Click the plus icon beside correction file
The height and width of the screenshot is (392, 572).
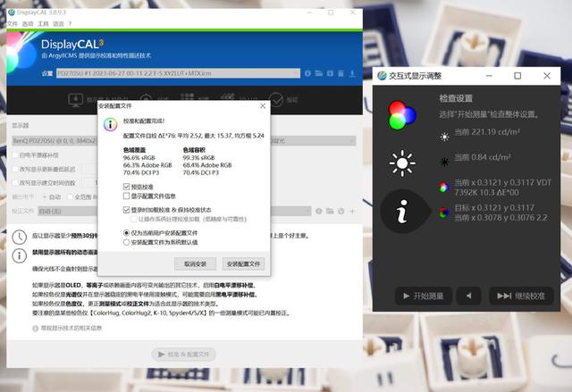coord(352,212)
